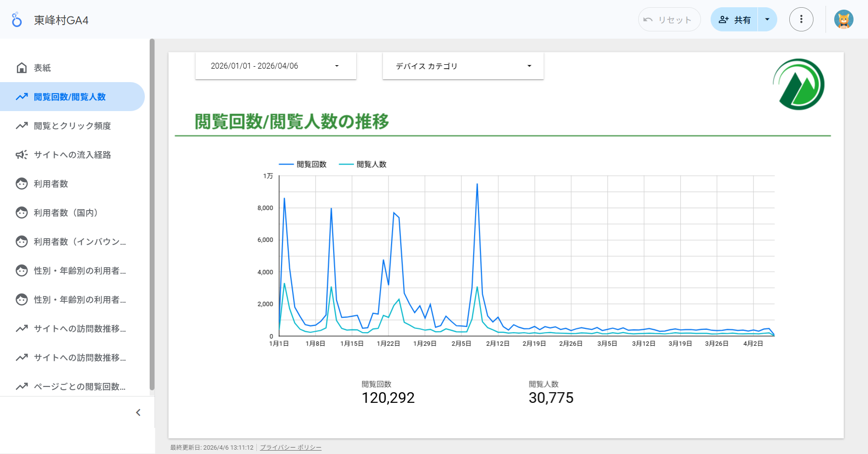868x454 pixels.
Task: Select the 閲覧回数/閲覧人数 page in sidebar
Action: click(x=70, y=97)
